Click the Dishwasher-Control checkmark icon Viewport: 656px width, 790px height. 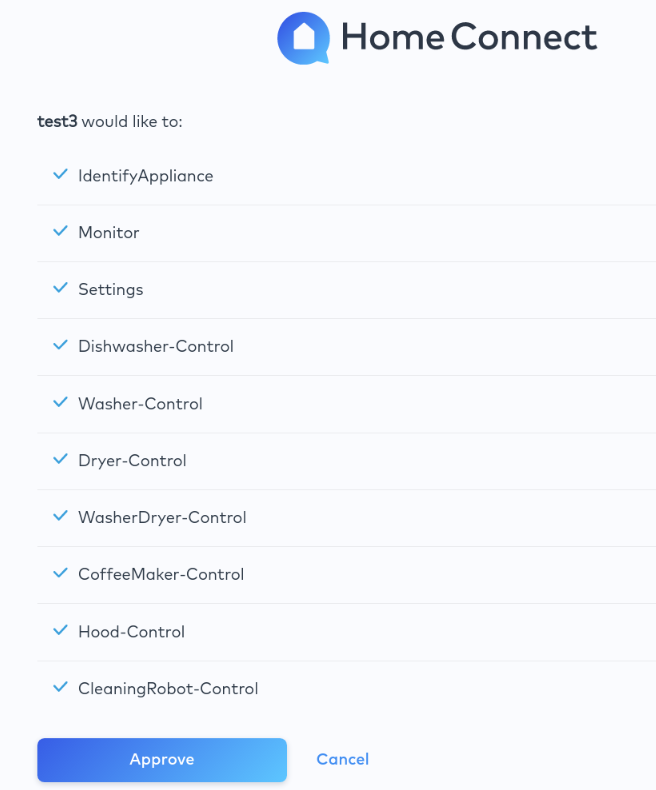pyautogui.click(x=59, y=346)
